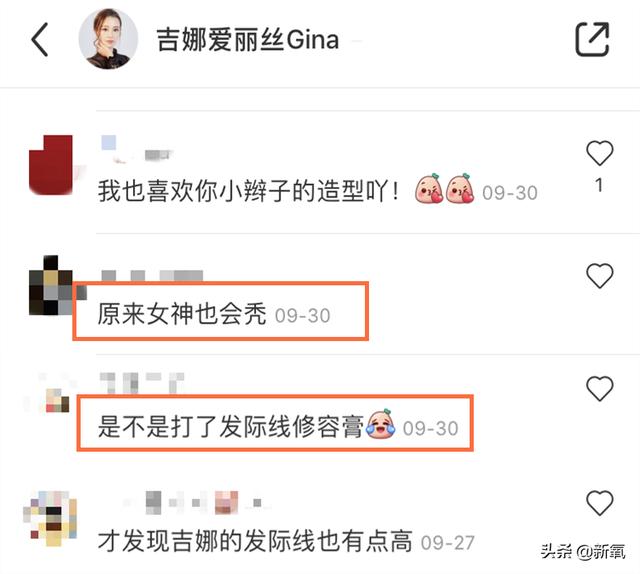Tap blurred username of the 09-27 comment

[x=196, y=503]
